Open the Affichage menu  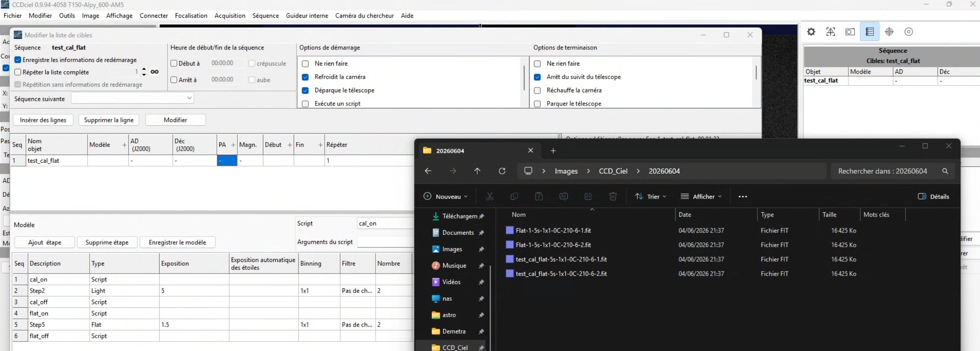pyautogui.click(x=119, y=16)
